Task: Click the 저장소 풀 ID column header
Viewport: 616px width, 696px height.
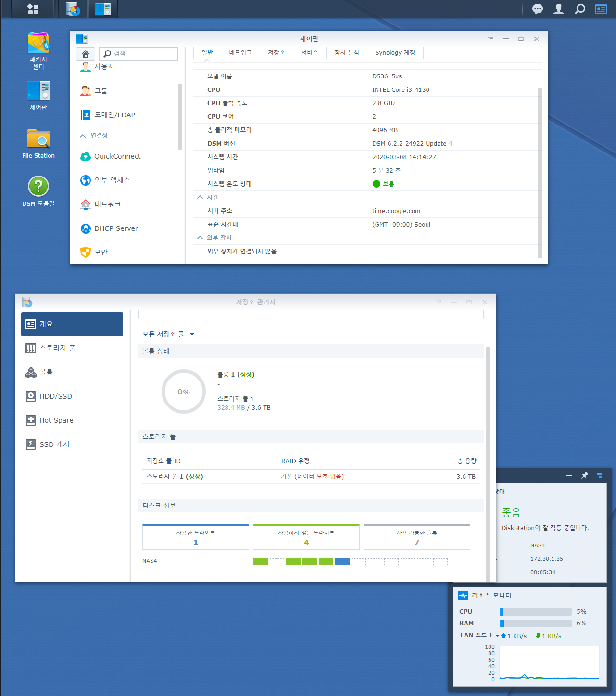Action: 163,461
